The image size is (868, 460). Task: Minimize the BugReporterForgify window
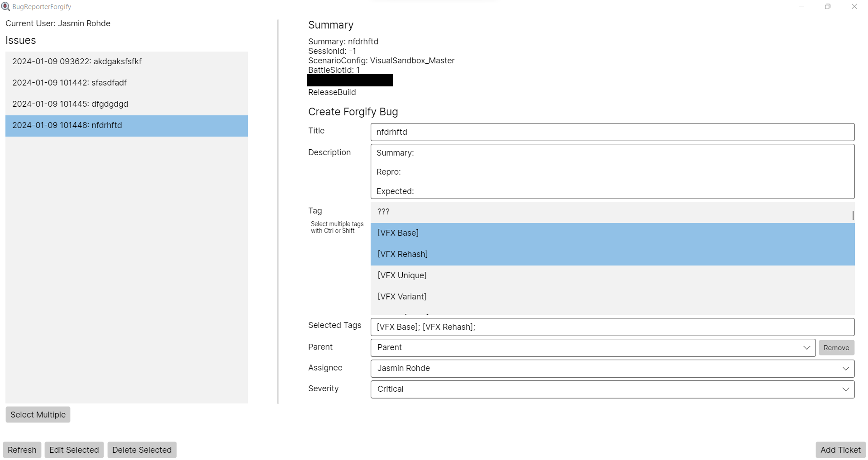coord(801,6)
